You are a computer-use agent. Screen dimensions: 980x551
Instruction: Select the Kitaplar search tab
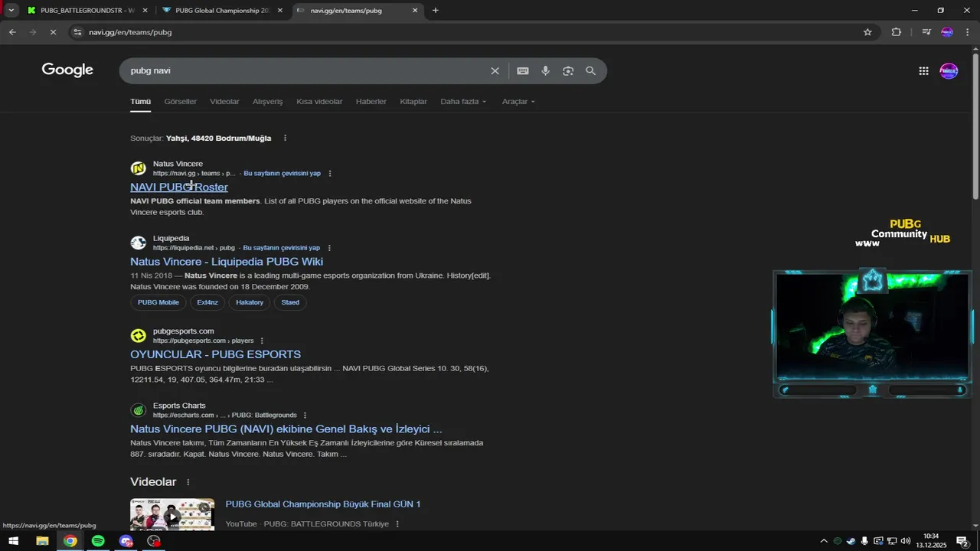(x=413, y=102)
